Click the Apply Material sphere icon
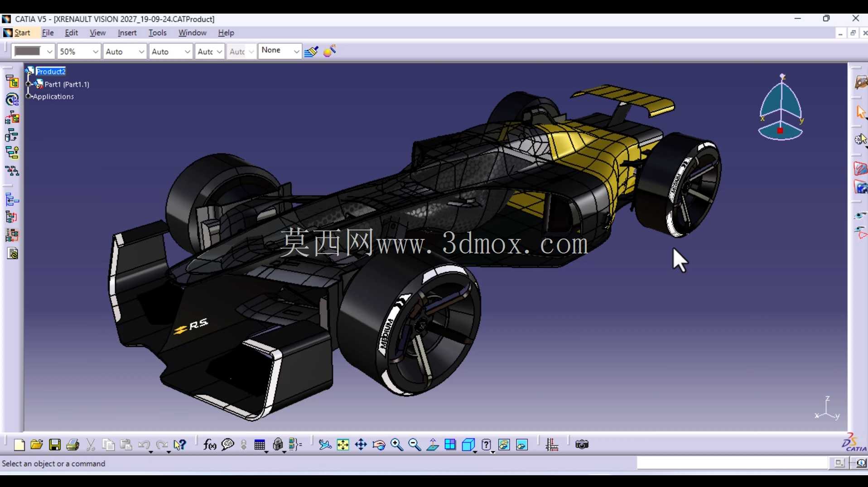 pyautogui.click(x=330, y=51)
